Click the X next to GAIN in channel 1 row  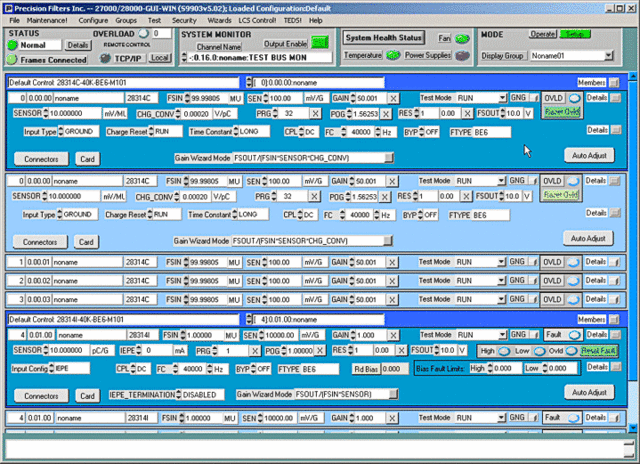point(392,262)
